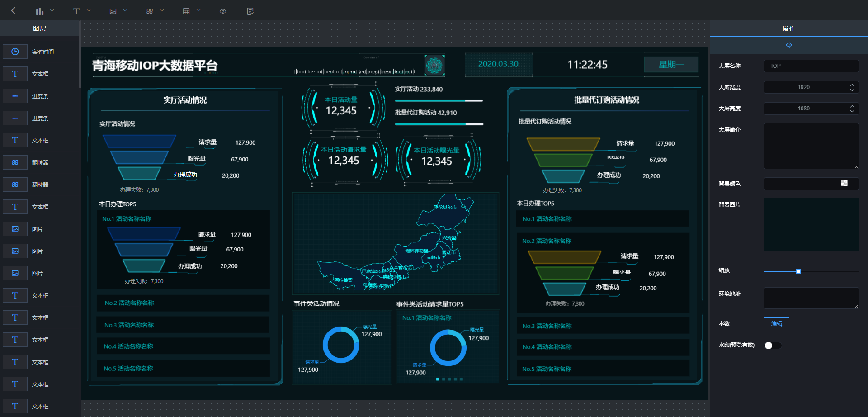Screen dimensions: 868x417
Task: Preview the dashboard with the eye icon
Action: coord(223,11)
